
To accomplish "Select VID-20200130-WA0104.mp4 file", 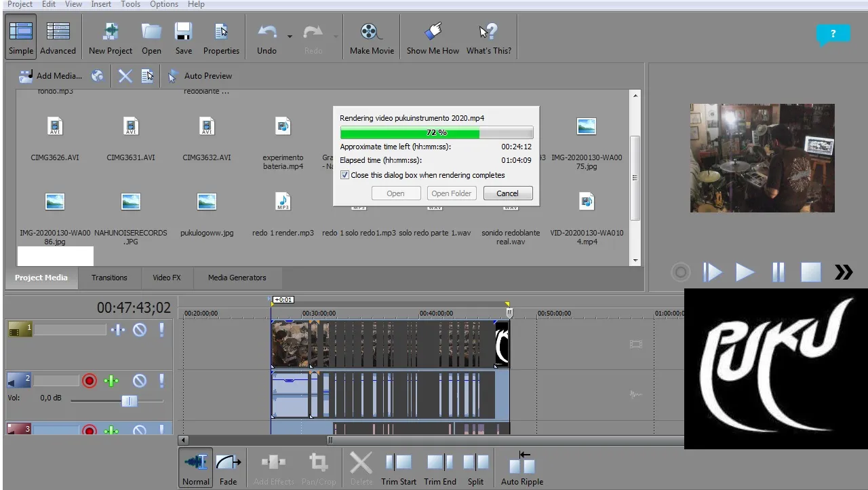I will point(587,219).
